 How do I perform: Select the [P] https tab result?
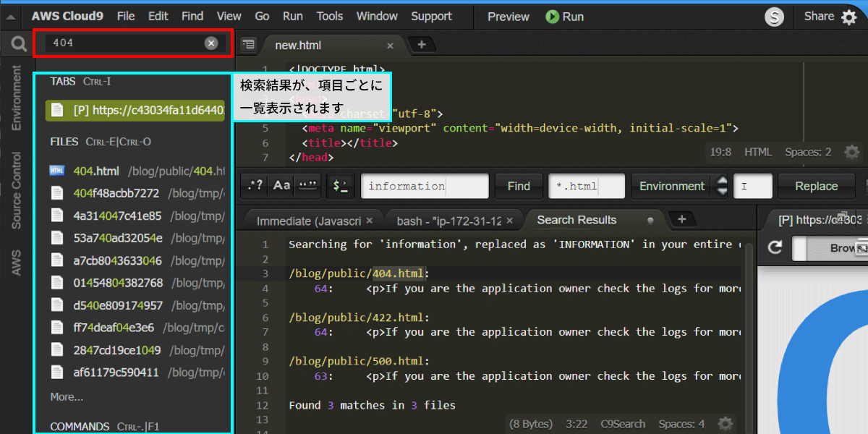pos(135,111)
